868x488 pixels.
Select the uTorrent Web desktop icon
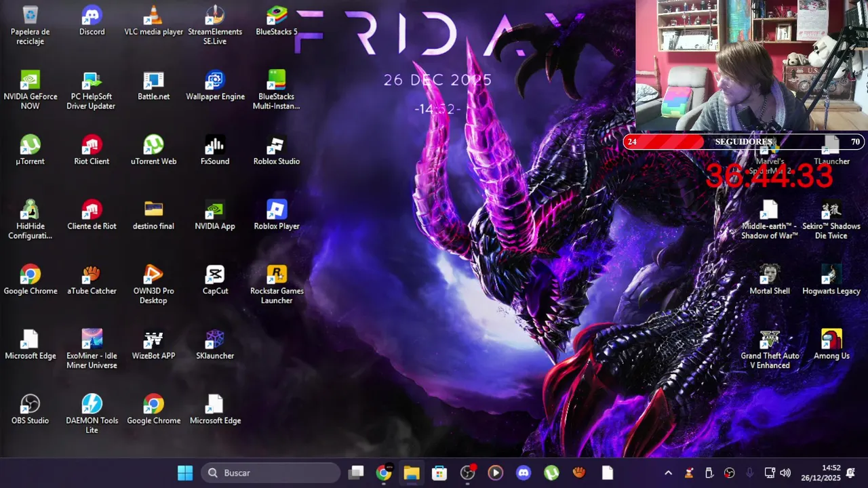(153, 150)
